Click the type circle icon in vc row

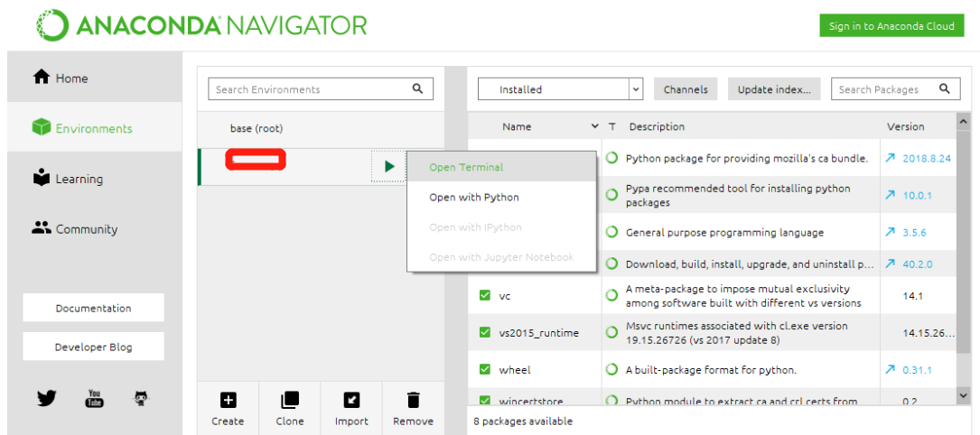pos(611,296)
